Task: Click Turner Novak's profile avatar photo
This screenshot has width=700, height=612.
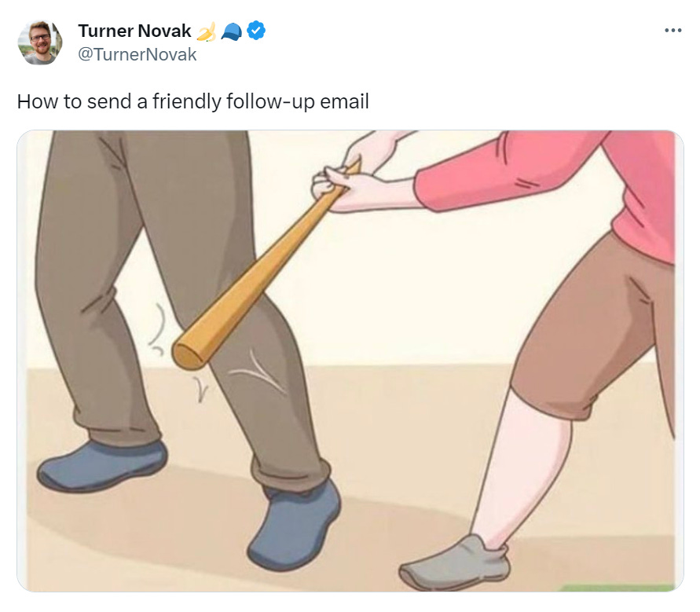Action: point(40,42)
